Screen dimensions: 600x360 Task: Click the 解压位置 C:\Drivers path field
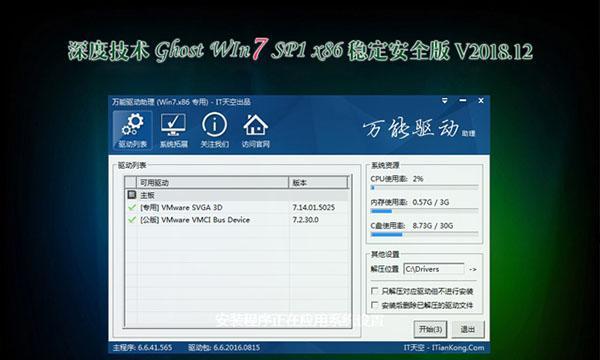click(x=434, y=269)
